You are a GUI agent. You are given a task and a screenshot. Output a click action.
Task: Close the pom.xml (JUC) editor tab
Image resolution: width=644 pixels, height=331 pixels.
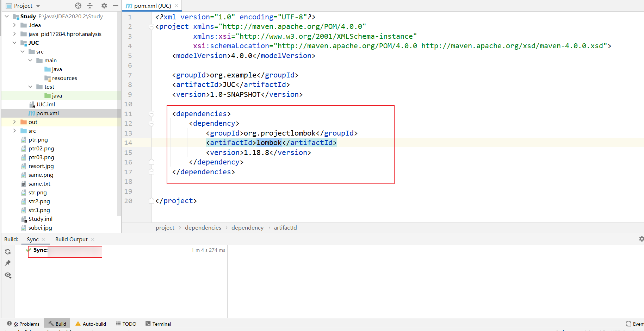click(177, 6)
